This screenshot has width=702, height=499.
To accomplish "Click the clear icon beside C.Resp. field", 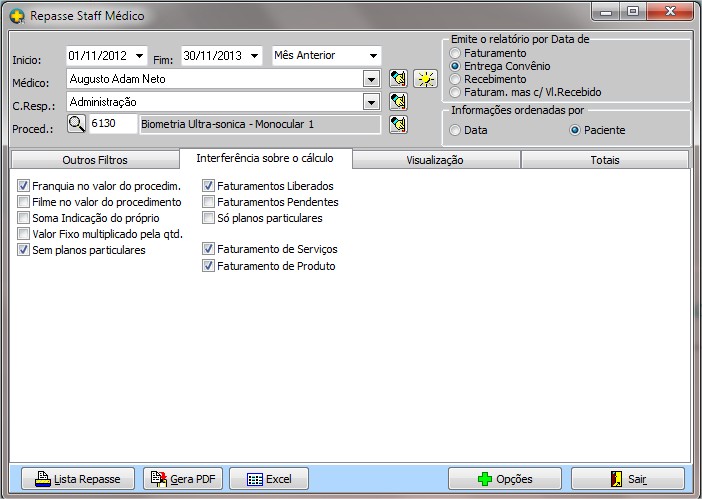I will pyautogui.click(x=399, y=101).
